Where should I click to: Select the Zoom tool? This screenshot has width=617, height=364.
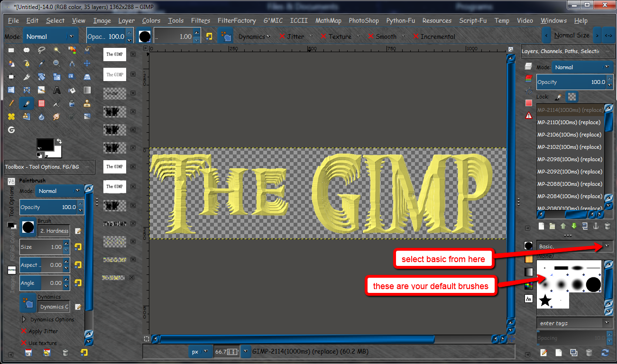(57, 63)
